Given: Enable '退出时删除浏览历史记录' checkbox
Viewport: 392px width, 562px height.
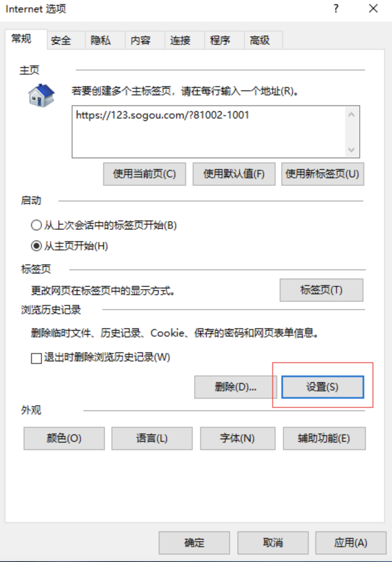Looking at the screenshot, I should coord(36,358).
